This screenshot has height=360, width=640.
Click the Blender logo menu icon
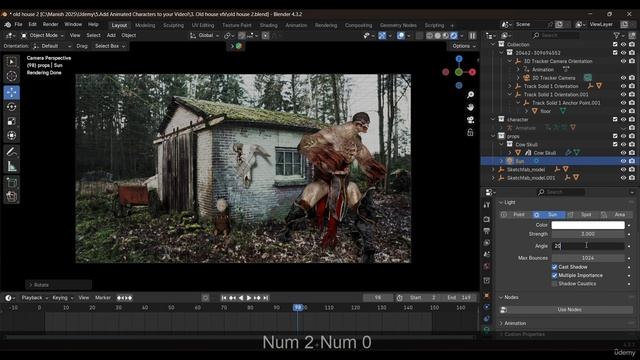point(8,25)
